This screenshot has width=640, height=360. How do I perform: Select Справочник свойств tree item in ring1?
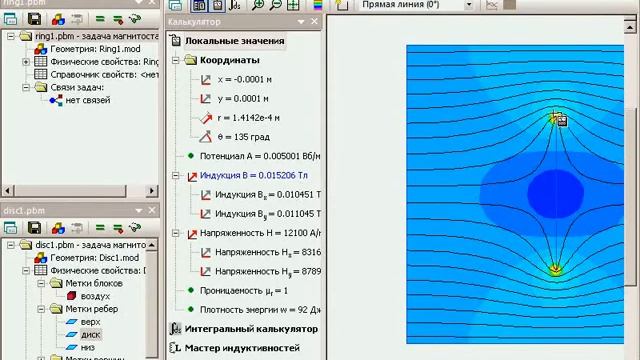click(104, 75)
